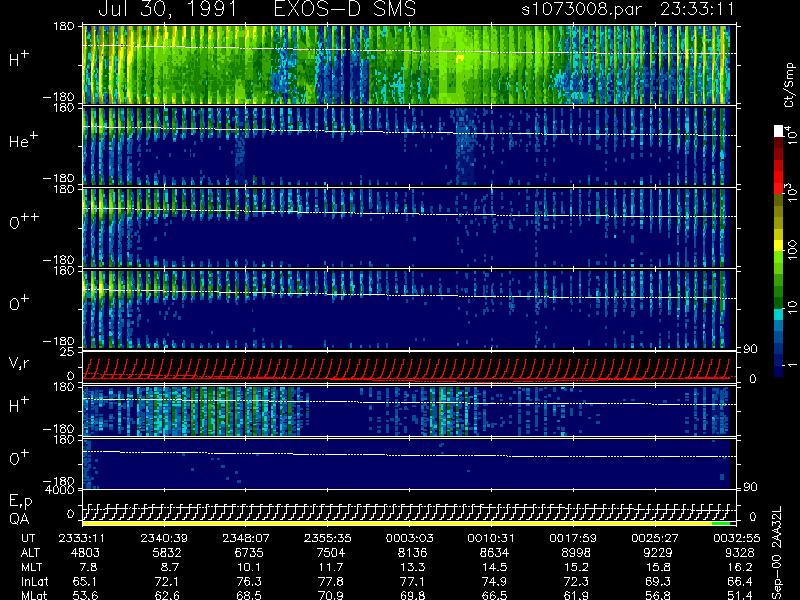Click ALT value "4803"

click(x=86, y=553)
